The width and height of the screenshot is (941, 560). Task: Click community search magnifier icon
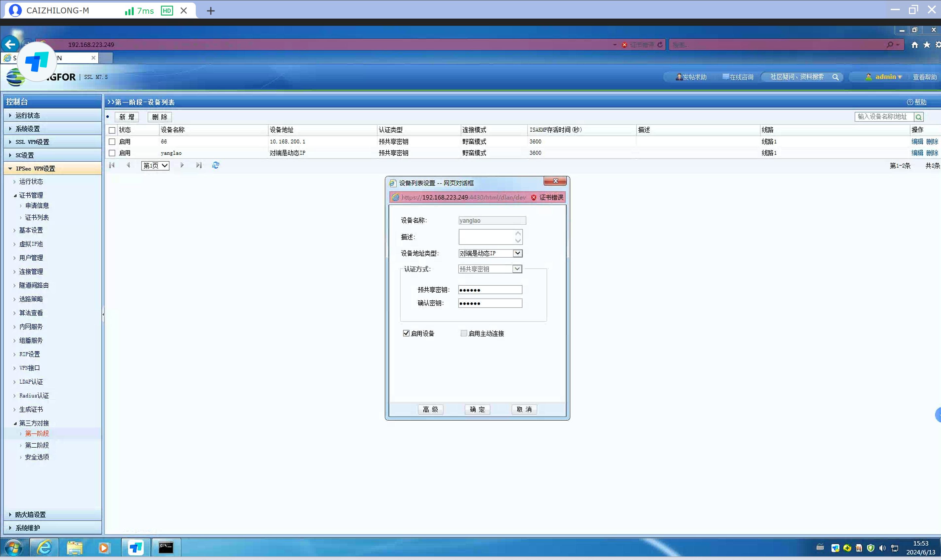(835, 77)
